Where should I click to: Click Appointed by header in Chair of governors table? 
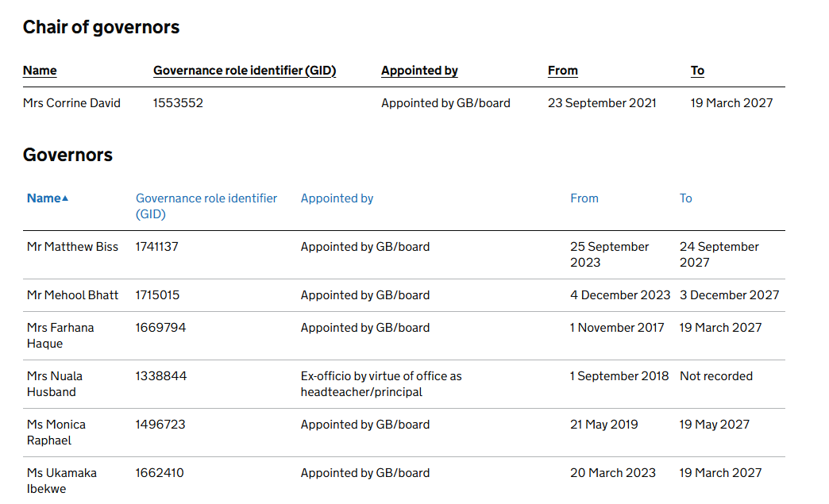419,71
